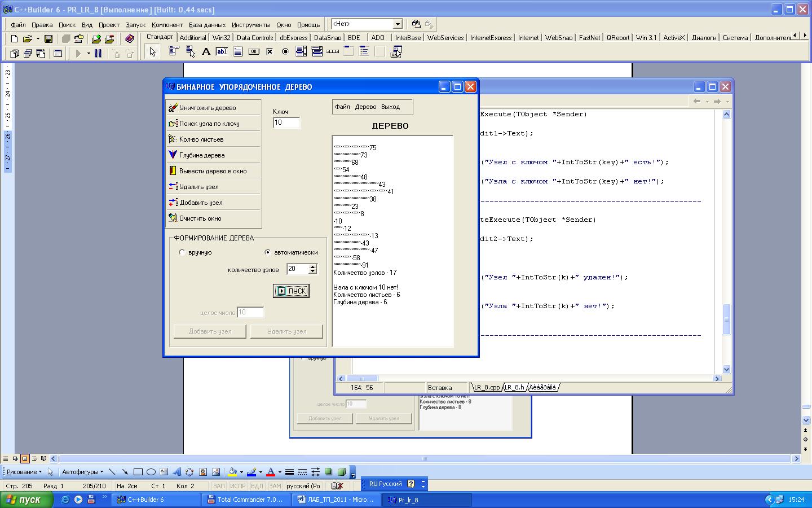The image size is (812, 508).
Task: Click 'Глубина дерева' button
Action: [214, 155]
